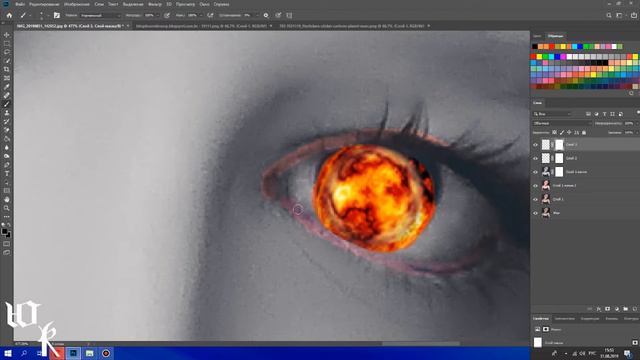
Task: Open the Файл menu
Action: [x=20, y=4]
